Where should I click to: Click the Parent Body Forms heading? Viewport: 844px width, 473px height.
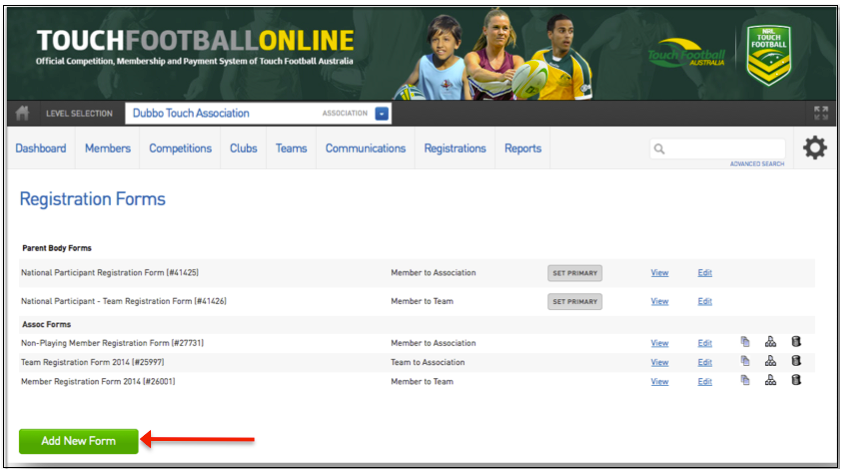(57, 248)
